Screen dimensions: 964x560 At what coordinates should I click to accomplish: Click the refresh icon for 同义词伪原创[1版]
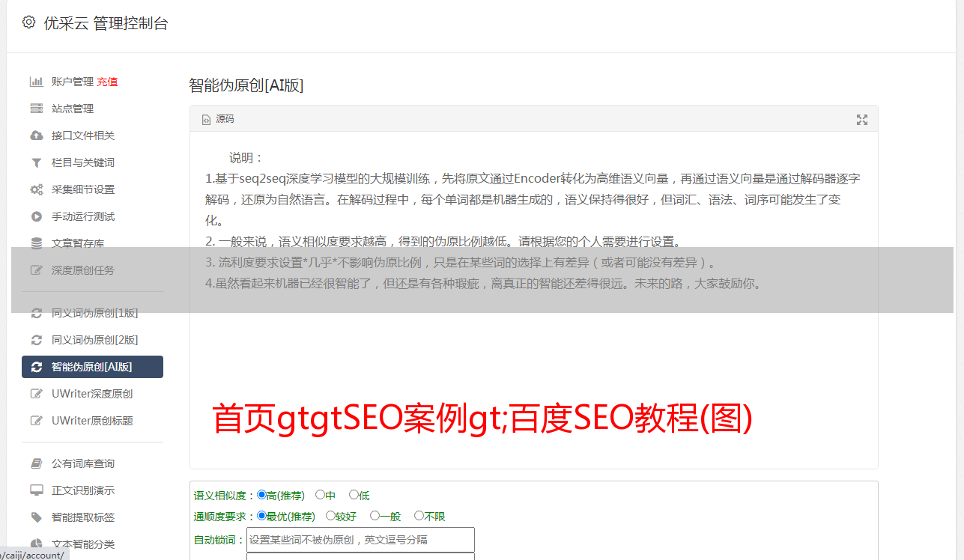[x=36, y=313]
